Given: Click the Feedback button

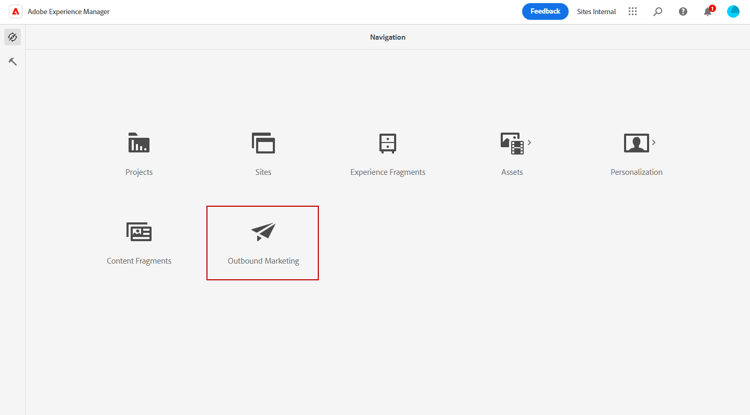Looking at the screenshot, I should pos(545,11).
